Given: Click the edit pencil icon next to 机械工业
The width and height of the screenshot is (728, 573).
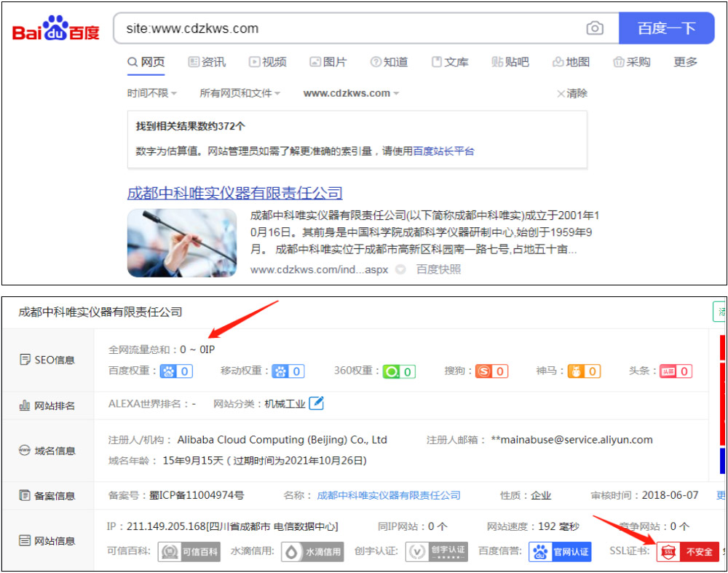Looking at the screenshot, I should click(x=316, y=403).
